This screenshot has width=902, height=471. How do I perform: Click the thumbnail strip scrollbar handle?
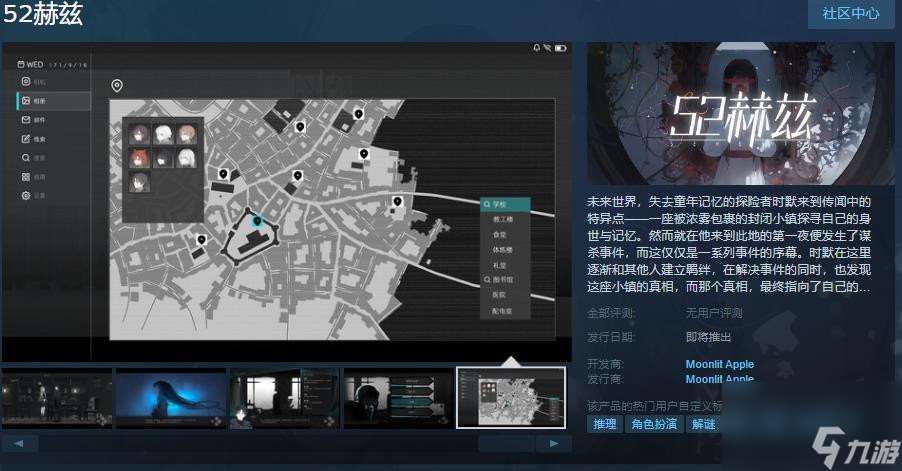(506, 443)
